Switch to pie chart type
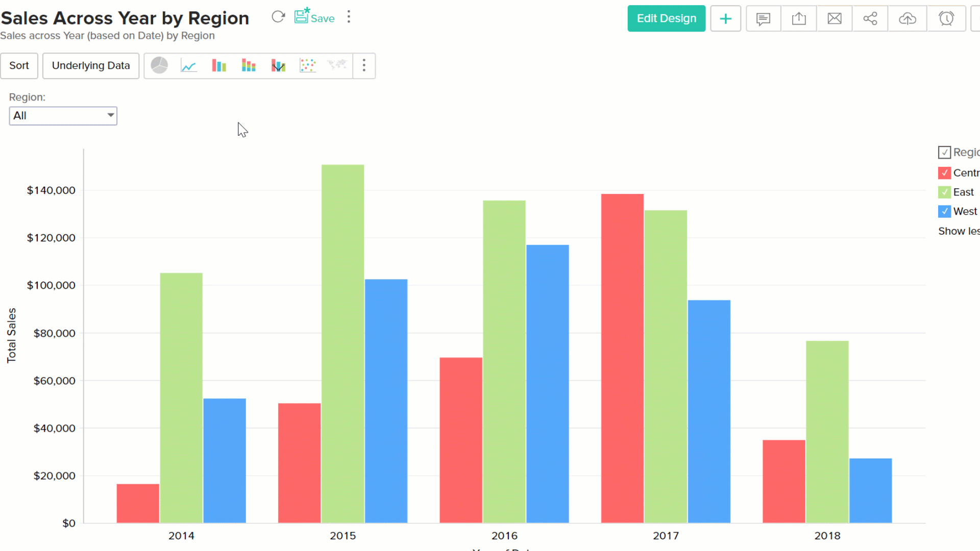The width and height of the screenshot is (980, 551). [x=159, y=65]
